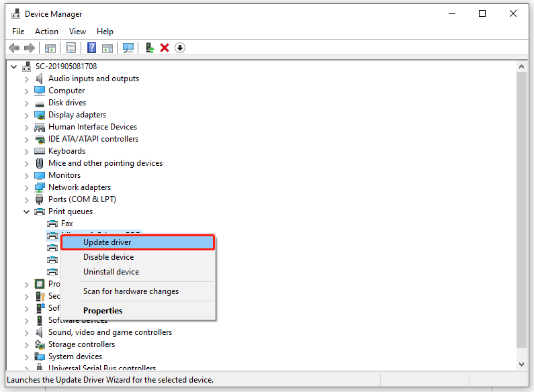Click the Fax printer icon
This screenshot has width=534, height=392.
[52, 224]
